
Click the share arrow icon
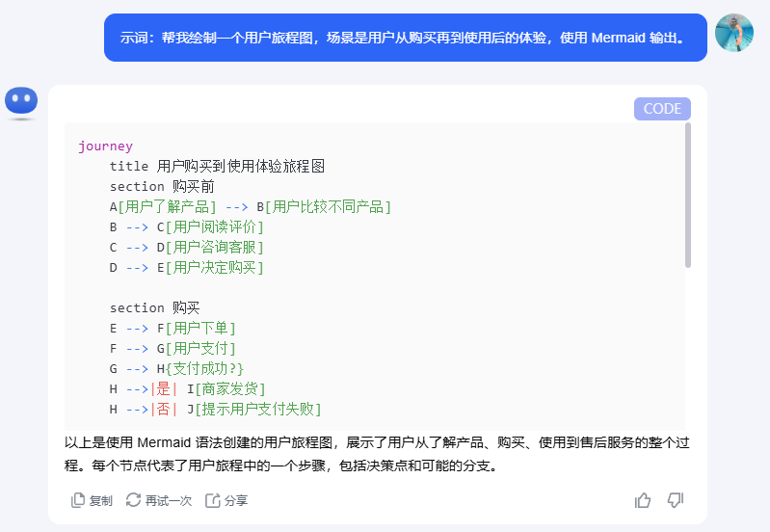click(x=212, y=500)
